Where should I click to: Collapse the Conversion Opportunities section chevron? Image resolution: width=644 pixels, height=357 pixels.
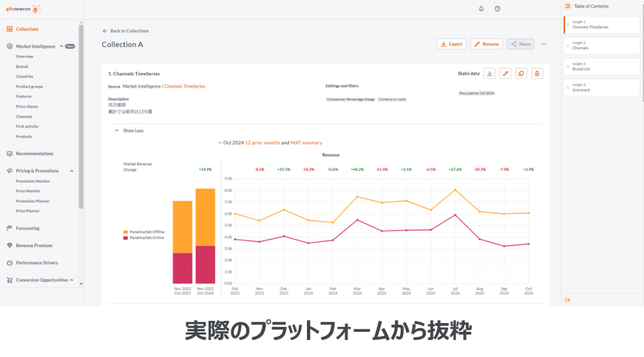click(72, 280)
